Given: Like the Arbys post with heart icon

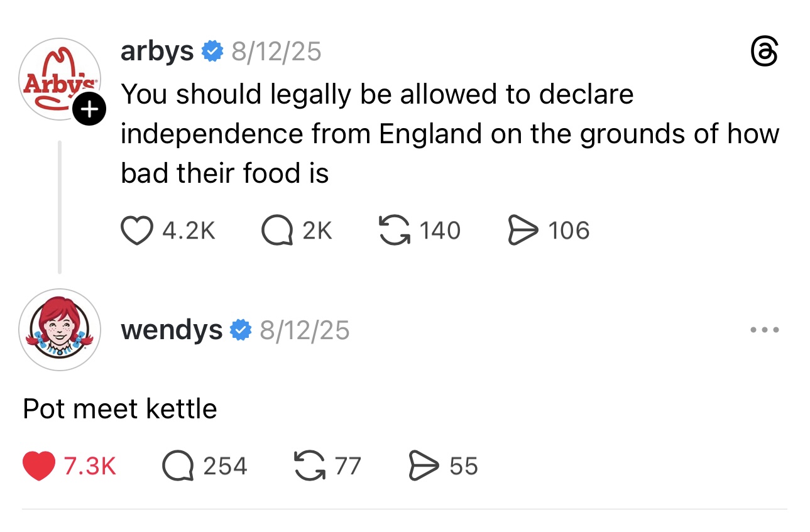Looking at the screenshot, I should [137, 231].
